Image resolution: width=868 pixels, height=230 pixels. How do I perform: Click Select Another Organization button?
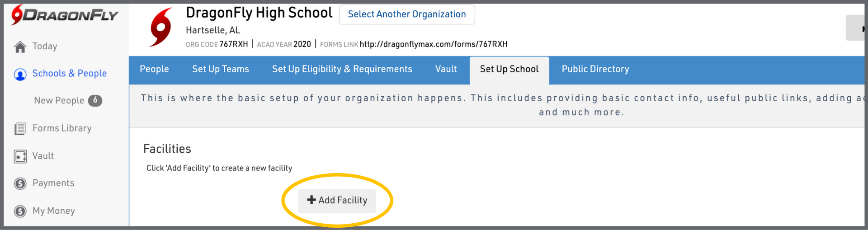pyautogui.click(x=407, y=14)
